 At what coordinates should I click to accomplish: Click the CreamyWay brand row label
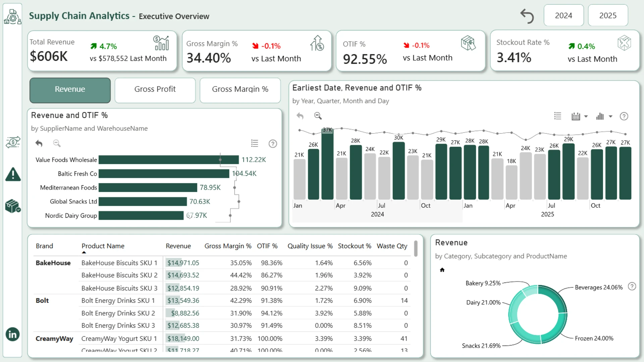tap(54, 339)
